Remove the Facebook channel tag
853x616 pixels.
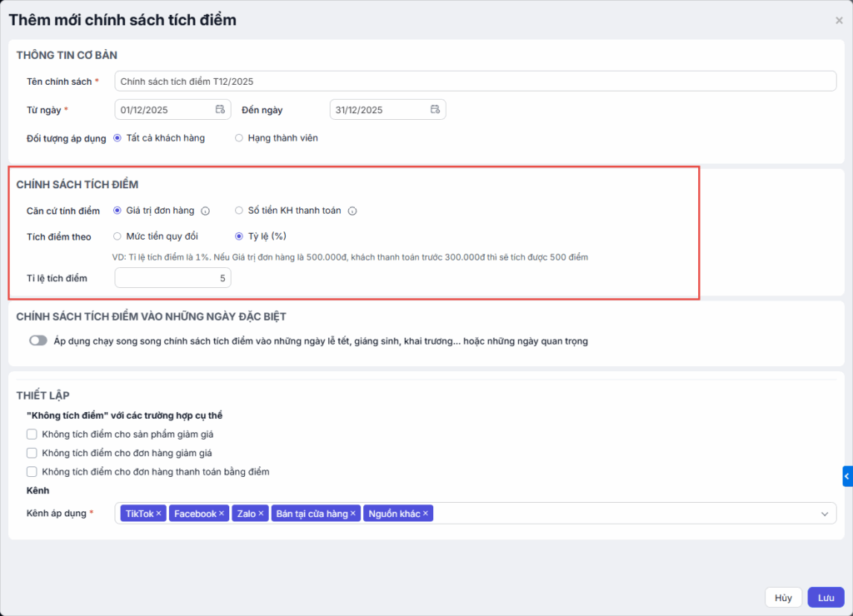point(222,514)
